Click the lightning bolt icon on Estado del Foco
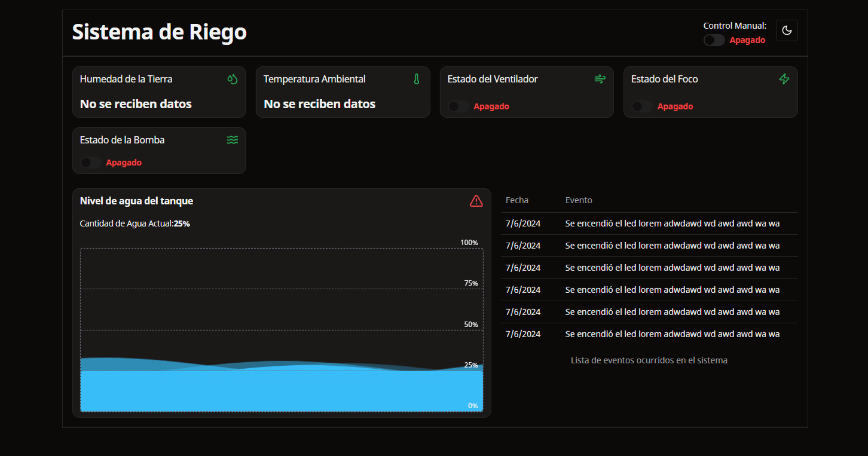Viewport: 868px width, 456px height. (x=784, y=79)
